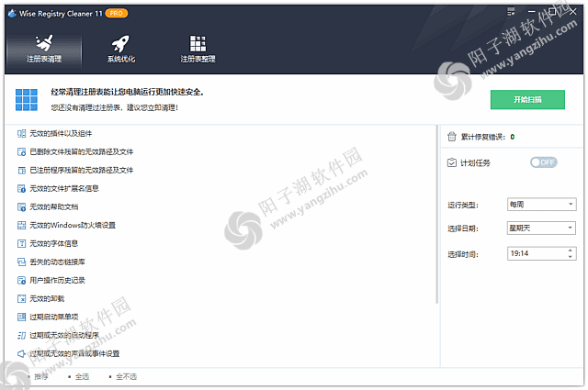Click the 无效的文件扩展名信息 icon
This screenshot has width=588, height=390.
click(22, 189)
